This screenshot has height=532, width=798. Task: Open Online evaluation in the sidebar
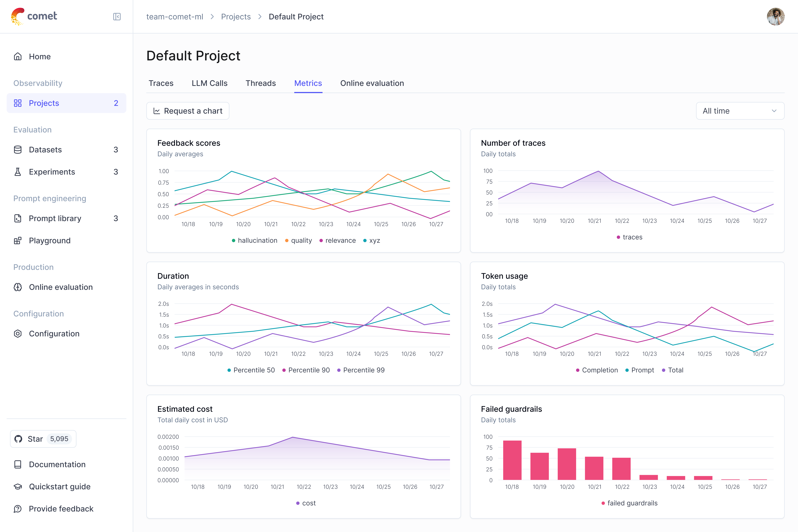click(66, 287)
